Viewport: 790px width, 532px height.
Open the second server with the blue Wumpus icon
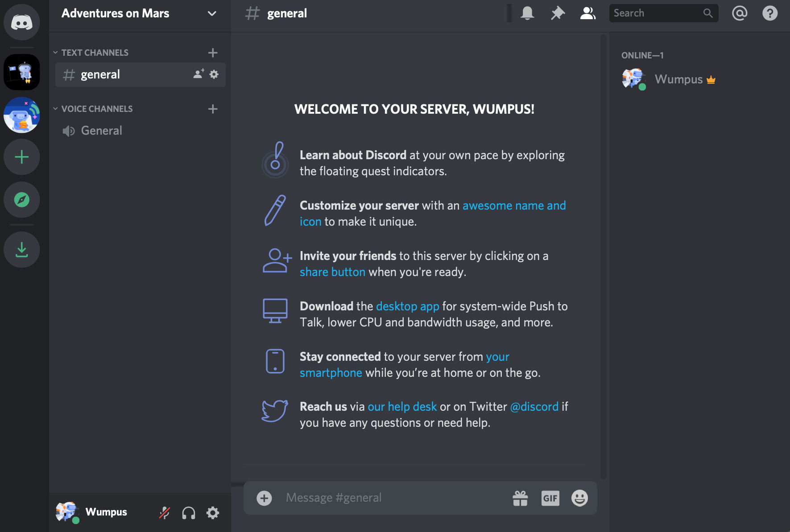[21, 115]
